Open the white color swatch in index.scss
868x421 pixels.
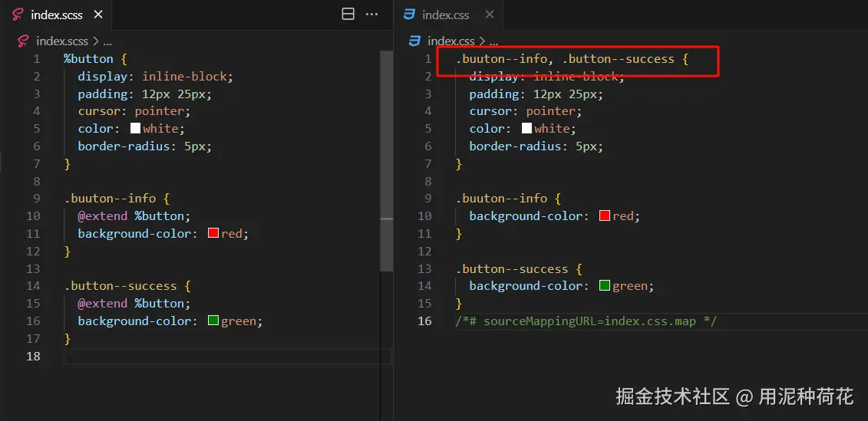(136, 128)
